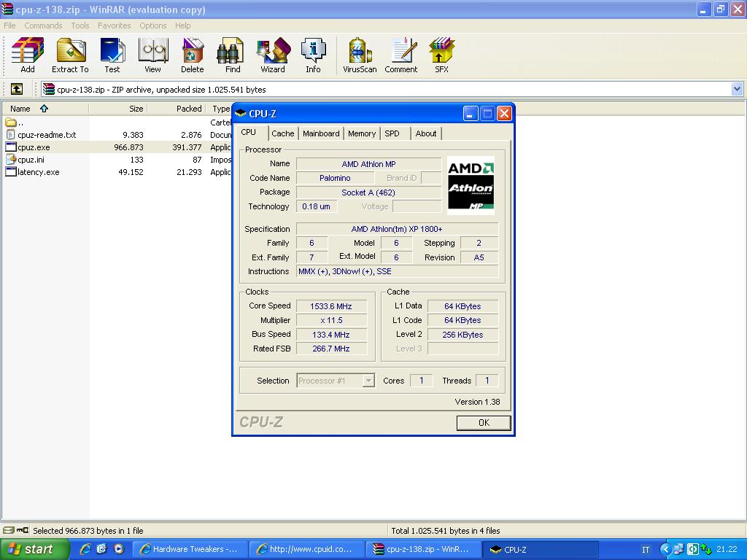Click the WinRAR status bar drive icon

click(9, 530)
